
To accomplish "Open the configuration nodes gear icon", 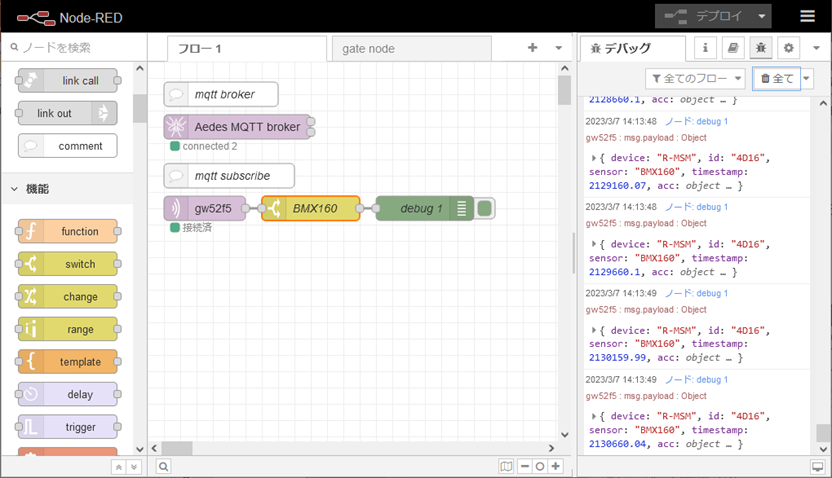I will (788, 48).
